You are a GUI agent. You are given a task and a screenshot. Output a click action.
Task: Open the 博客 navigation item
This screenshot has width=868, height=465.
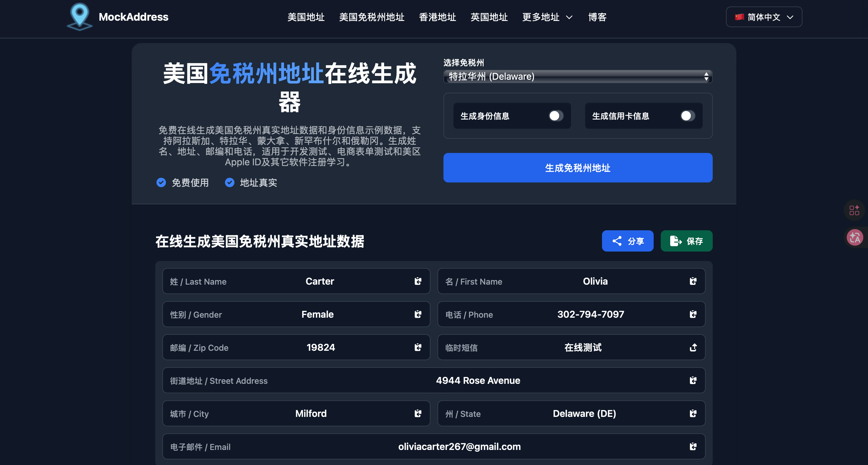(597, 17)
